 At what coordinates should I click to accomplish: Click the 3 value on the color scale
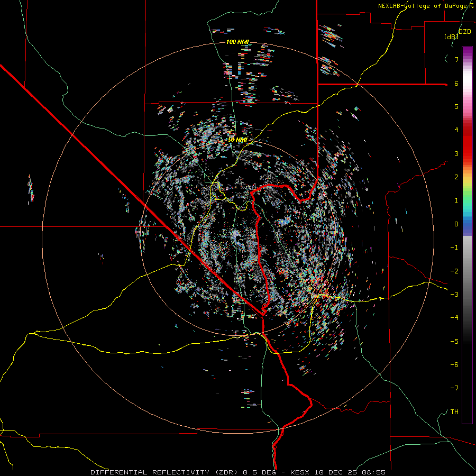coord(456,153)
